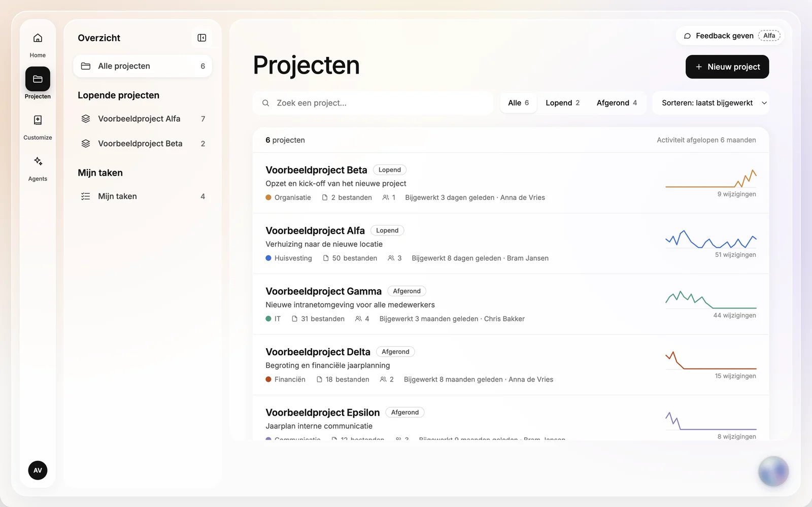Open Voorbeeldproject Delta from the project list
812x507 pixels.
(x=318, y=352)
